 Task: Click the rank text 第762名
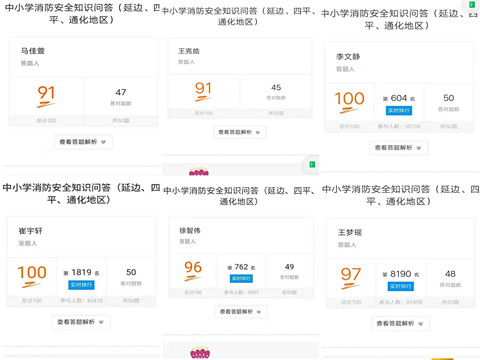click(x=241, y=267)
